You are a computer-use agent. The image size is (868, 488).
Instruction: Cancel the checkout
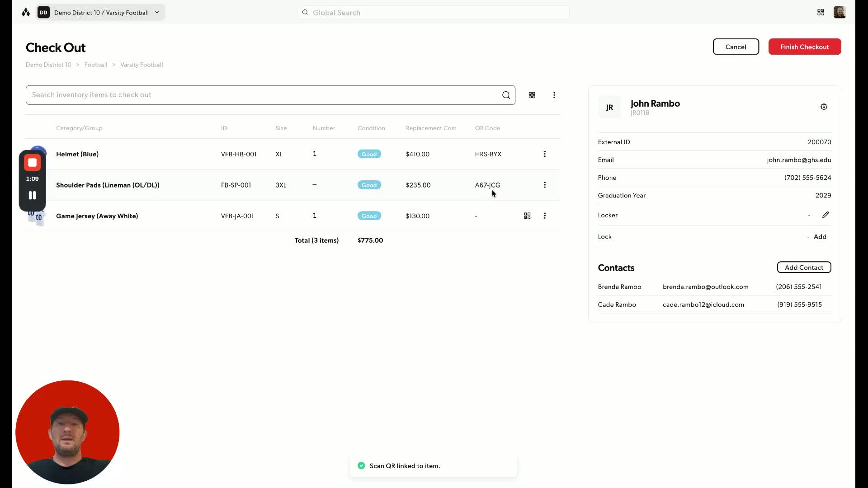tap(736, 47)
